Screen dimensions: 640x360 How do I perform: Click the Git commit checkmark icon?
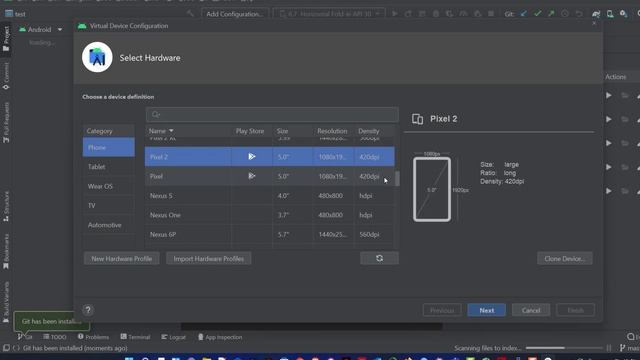point(538,14)
